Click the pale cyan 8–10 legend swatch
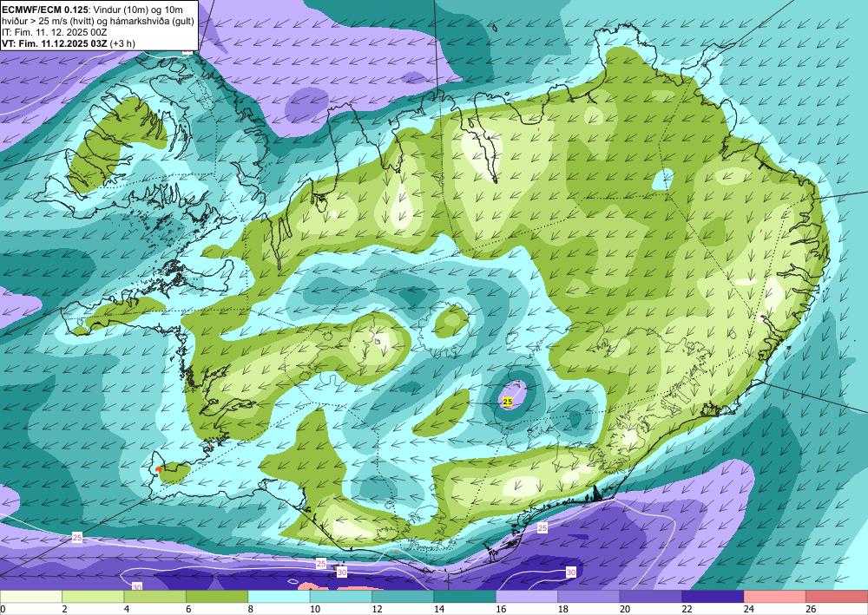The width and height of the screenshot is (868, 615). pyautogui.click(x=279, y=597)
